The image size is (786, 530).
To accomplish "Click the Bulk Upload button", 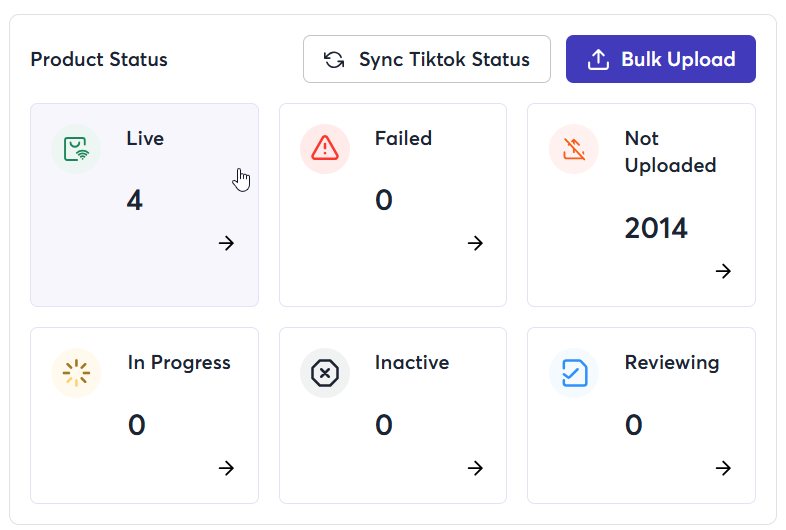I will (x=661, y=59).
